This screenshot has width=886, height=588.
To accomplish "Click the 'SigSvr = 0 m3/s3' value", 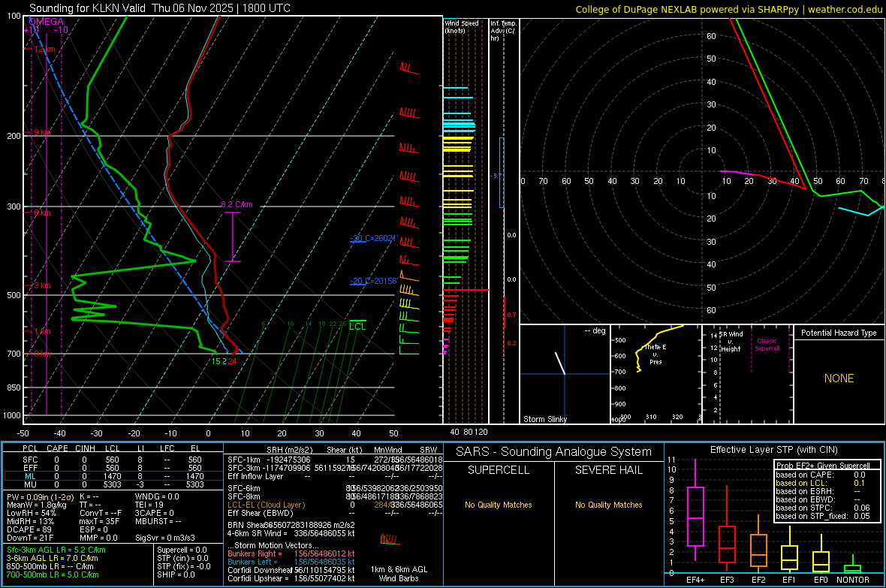I will point(165,538).
